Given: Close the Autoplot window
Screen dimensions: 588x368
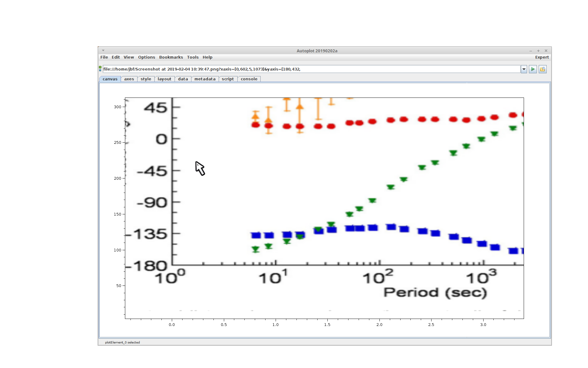Looking at the screenshot, I should [x=546, y=51].
